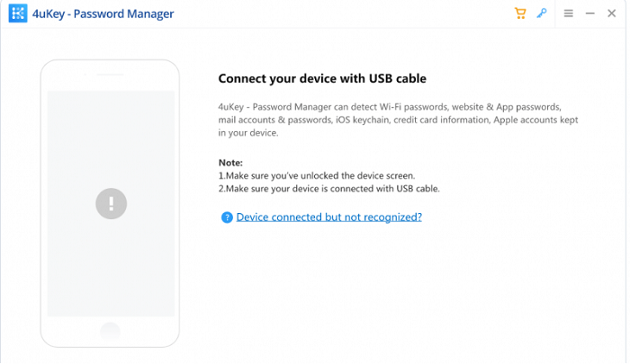Open 'Device connected but not recognized?' link

click(328, 217)
